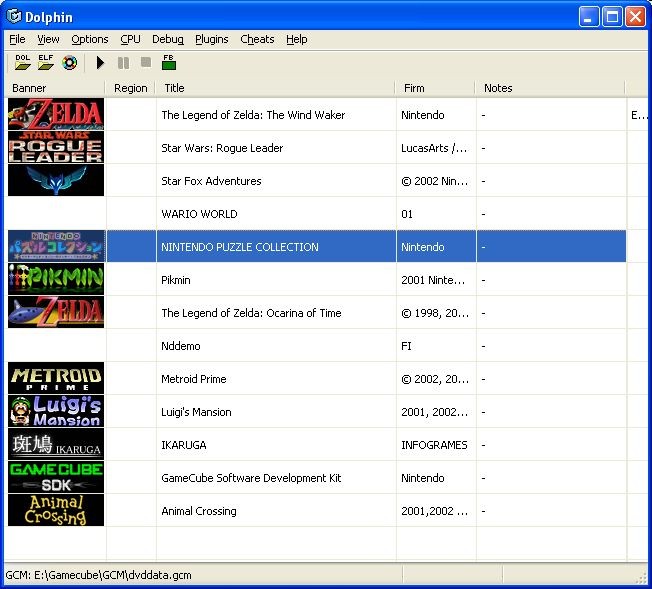Open the View menu

point(48,39)
